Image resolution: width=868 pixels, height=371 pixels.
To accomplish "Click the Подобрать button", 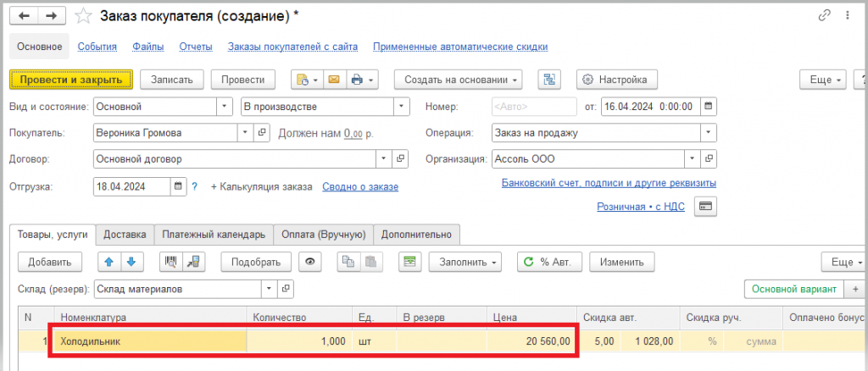I will (x=256, y=262).
